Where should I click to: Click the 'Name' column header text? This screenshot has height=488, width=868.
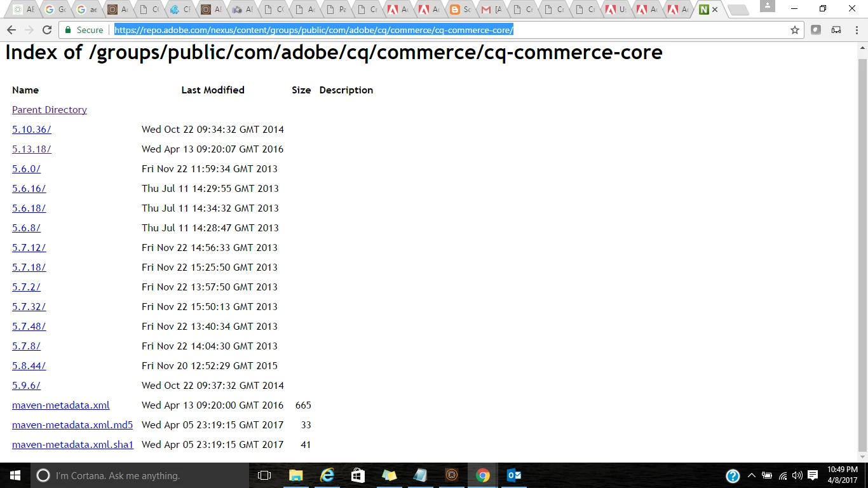25,90
